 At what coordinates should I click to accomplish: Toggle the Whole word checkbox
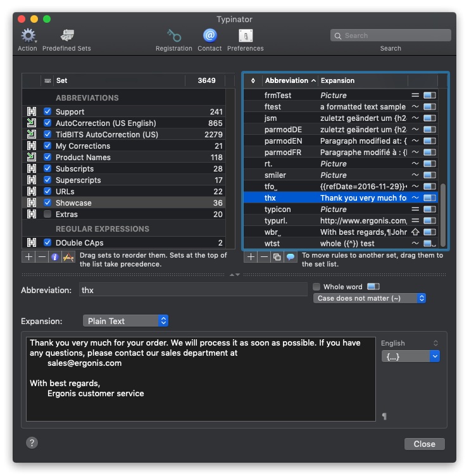pos(317,287)
